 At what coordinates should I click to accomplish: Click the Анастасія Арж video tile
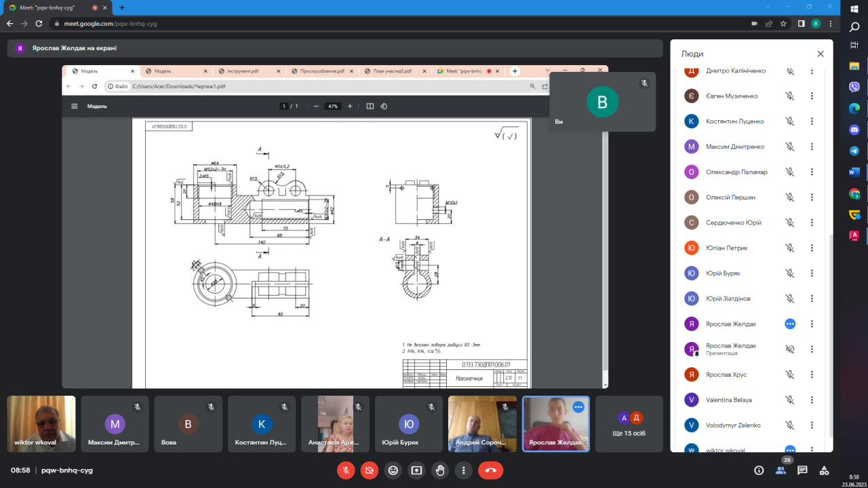click(336, 424)
